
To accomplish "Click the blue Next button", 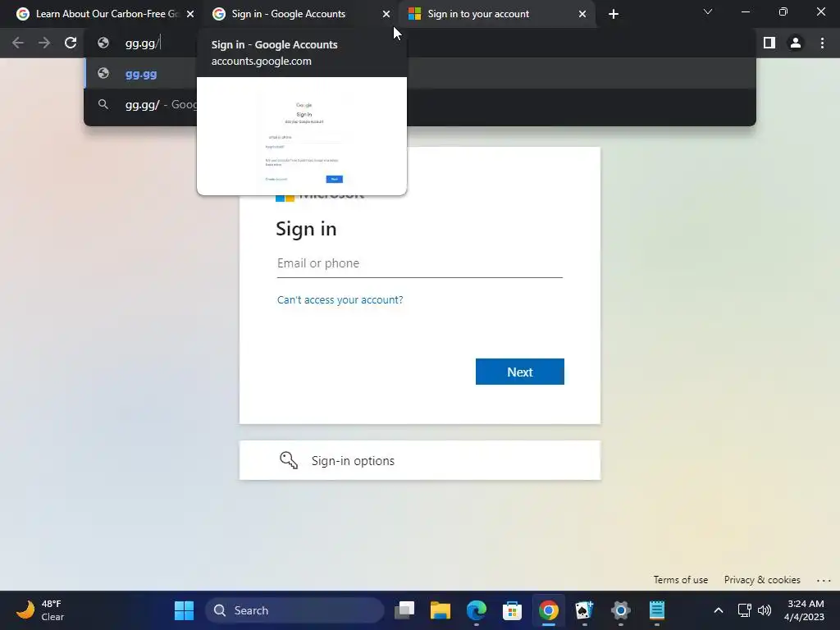I will (x=519, y=372).
